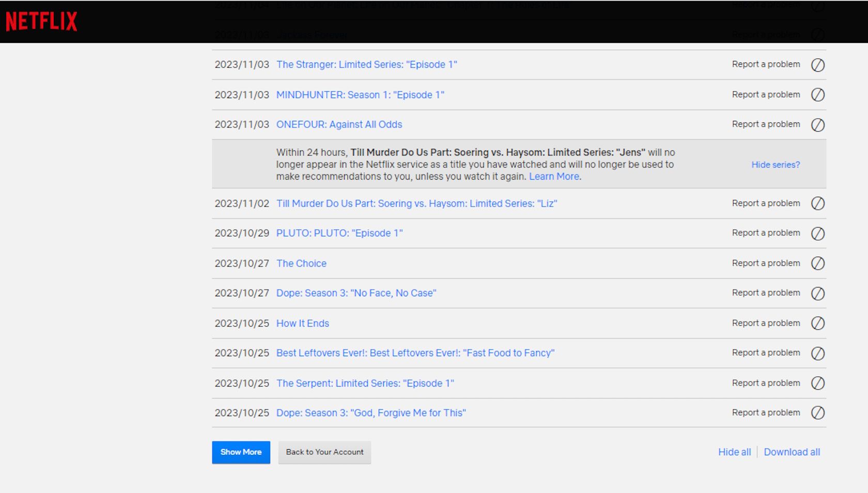Open the "Learn More" link
The height and width of the screenshot is (493, 868).
[x=553, y=177]
